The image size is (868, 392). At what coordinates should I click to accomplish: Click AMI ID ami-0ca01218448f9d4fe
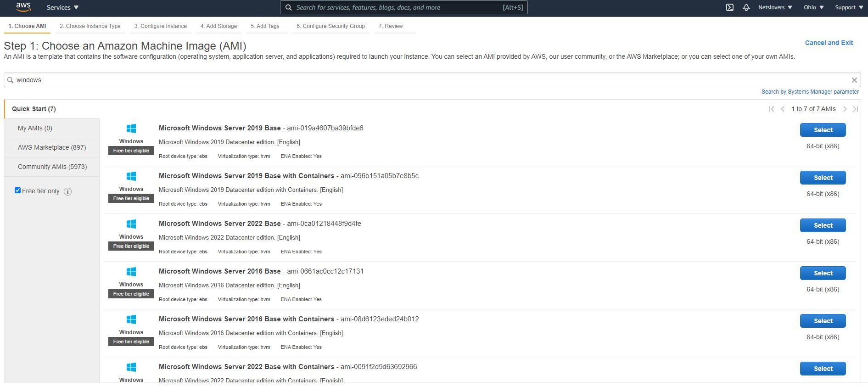(x=324, y=224)
